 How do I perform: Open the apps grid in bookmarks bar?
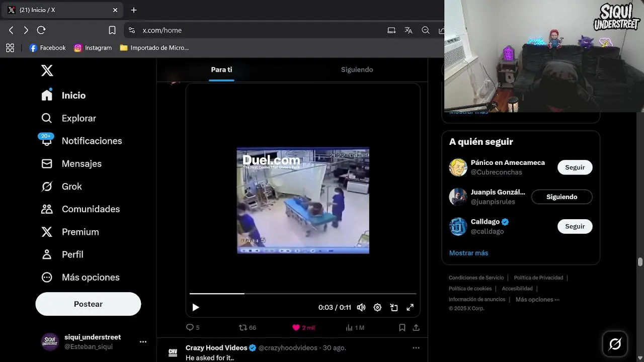[x=10, y=48]
